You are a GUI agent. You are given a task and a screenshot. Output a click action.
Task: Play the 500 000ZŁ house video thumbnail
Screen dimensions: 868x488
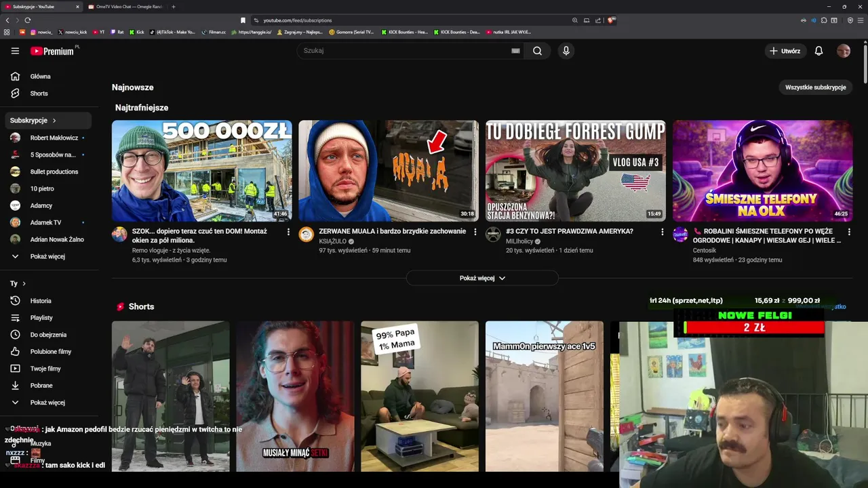pos(202,171)
